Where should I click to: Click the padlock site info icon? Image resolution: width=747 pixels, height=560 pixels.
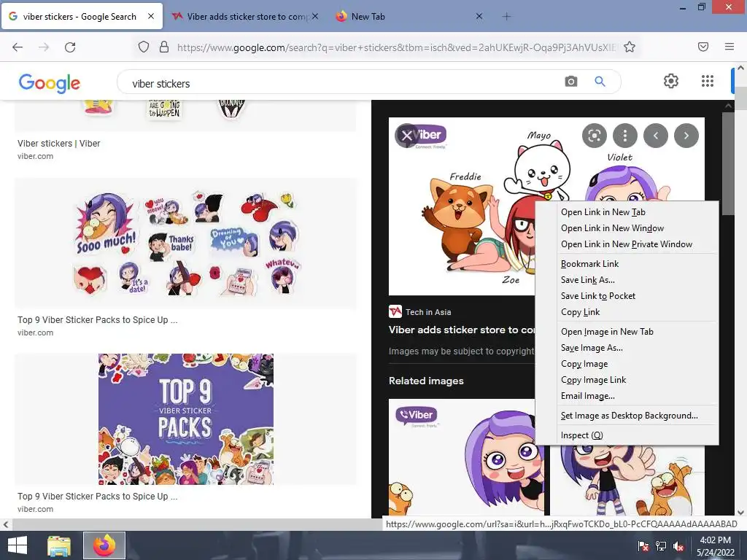pyautogui.click(x=164, y=47)
